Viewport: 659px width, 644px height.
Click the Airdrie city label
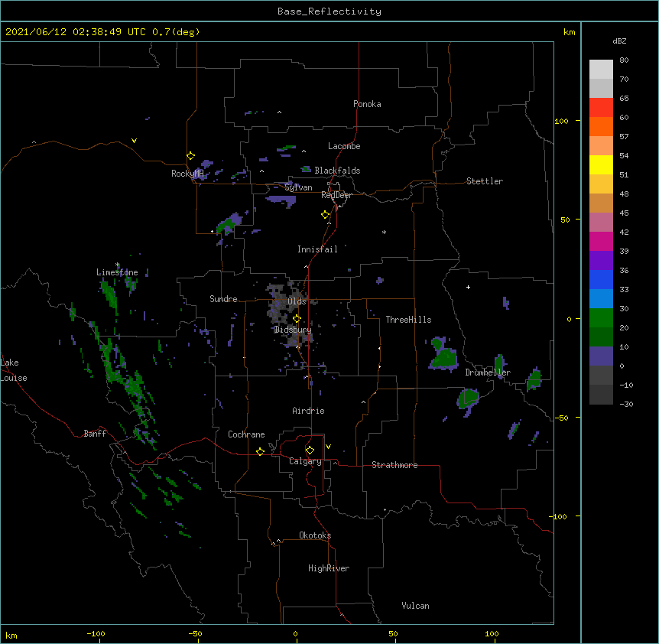[309, 411]
